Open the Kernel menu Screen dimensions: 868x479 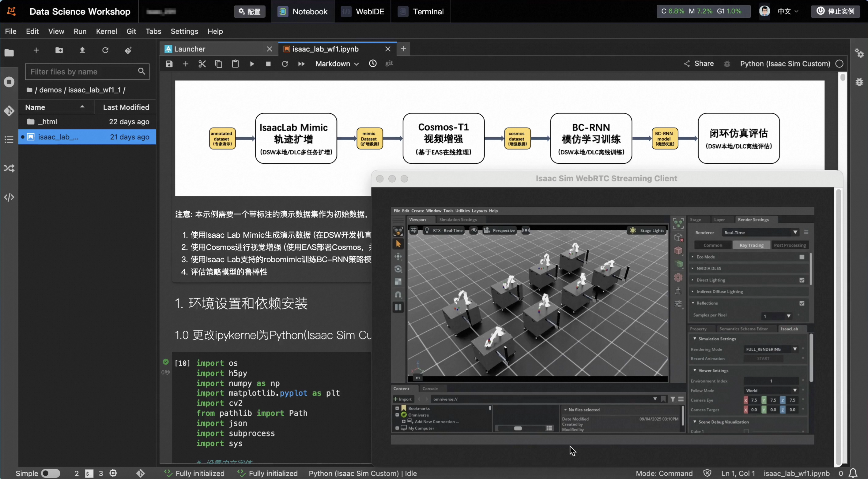[107, 31]
